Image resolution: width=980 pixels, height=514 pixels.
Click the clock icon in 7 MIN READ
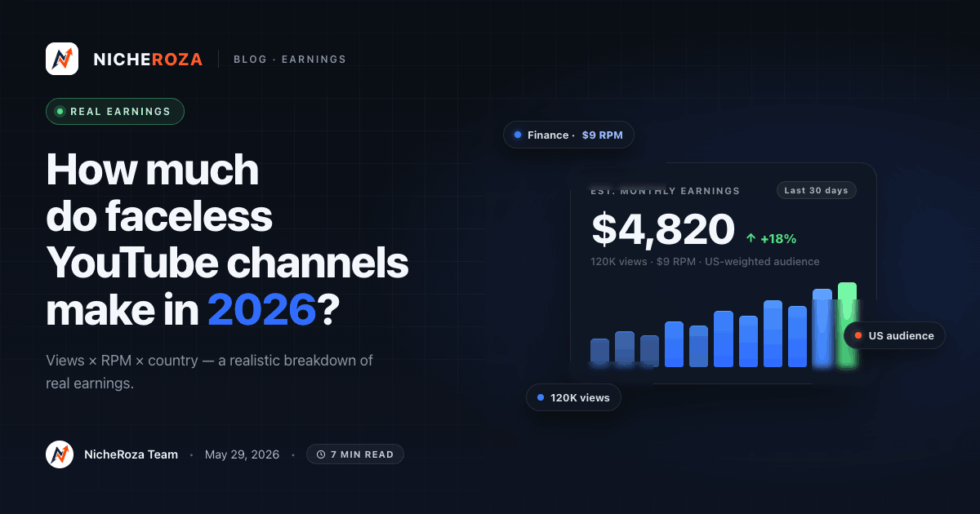point(321,454)
